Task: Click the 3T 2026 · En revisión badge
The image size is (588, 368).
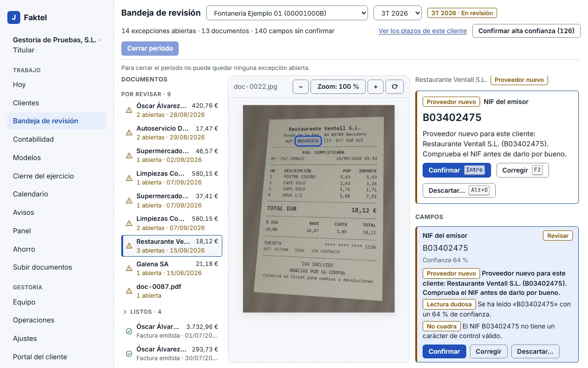Action: click(x=462, y=13)
